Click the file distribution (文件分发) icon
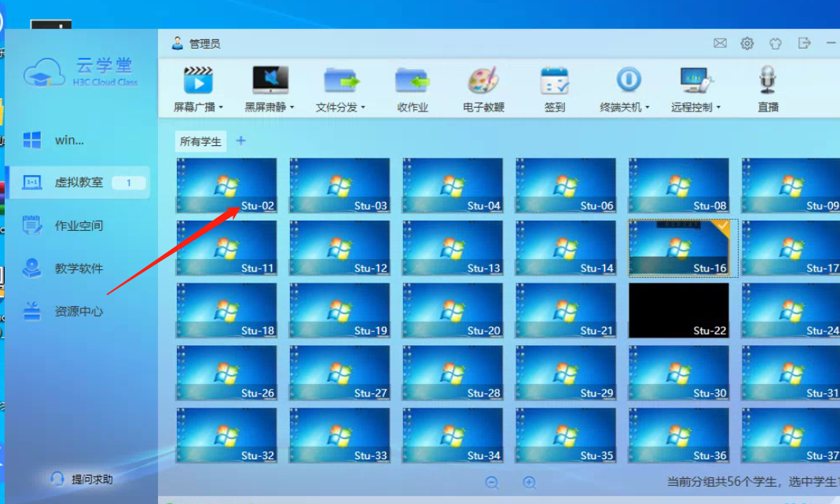The width and height of the screenshot is (840, 504). [341, 81]
